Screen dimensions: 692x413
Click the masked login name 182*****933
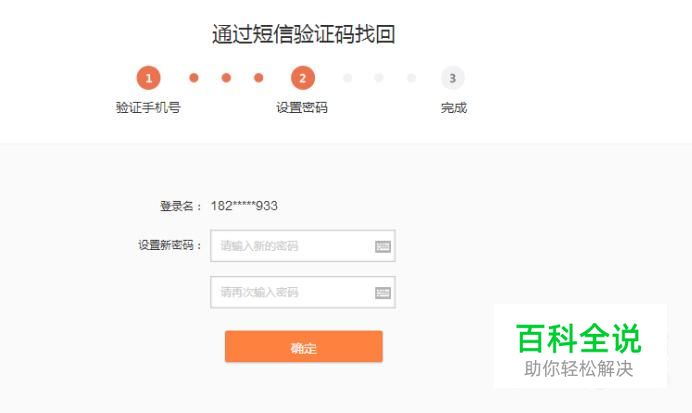(244, 206)
